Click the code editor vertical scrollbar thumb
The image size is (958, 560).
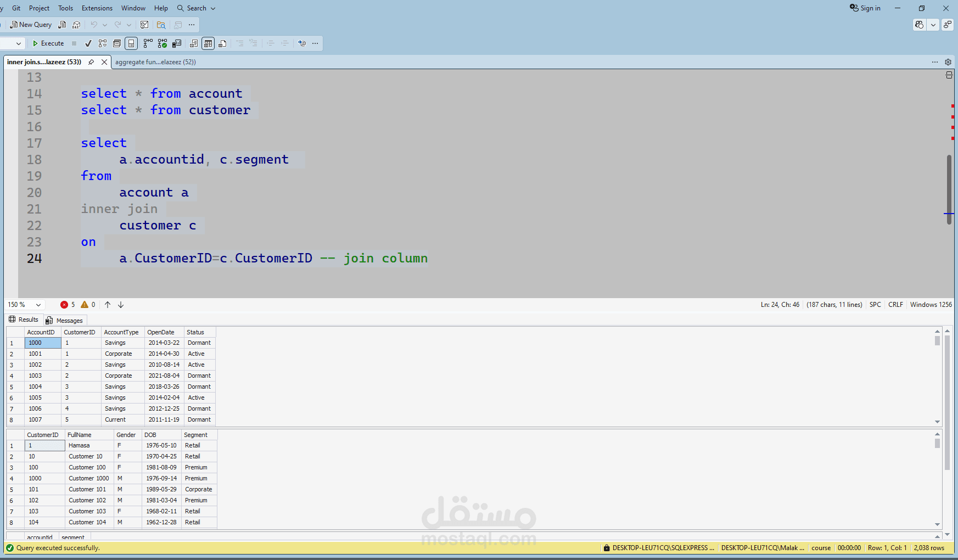(949, 189)
